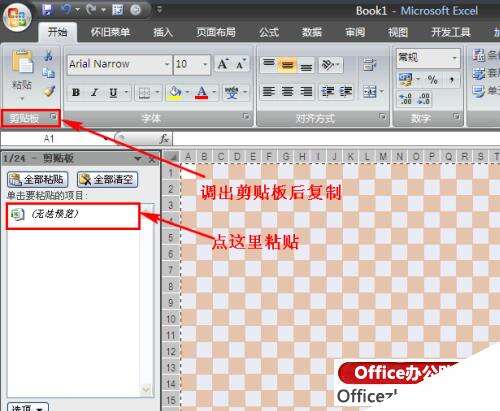
Task: Increase font size with large A
Action: pos(223,64)
